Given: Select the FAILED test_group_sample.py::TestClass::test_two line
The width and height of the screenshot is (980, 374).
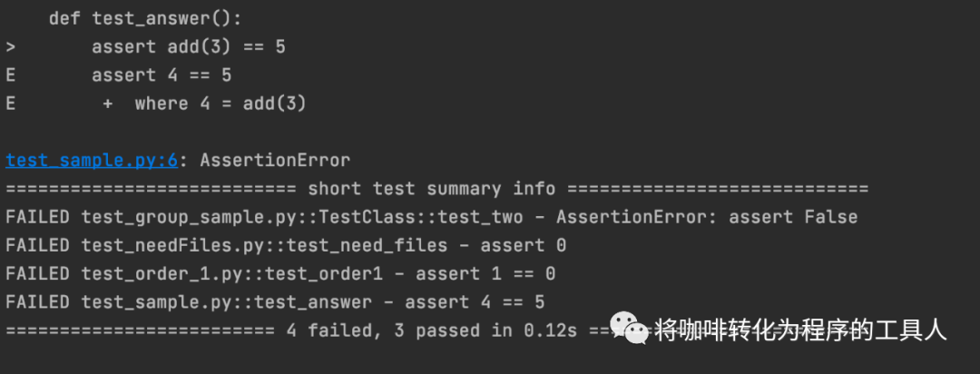Looking at the screenshot, I should [x=431, y=217].
